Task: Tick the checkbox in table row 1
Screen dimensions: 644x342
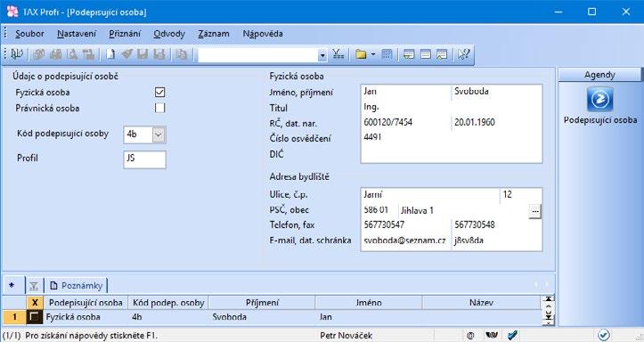Action: point(35,317)
